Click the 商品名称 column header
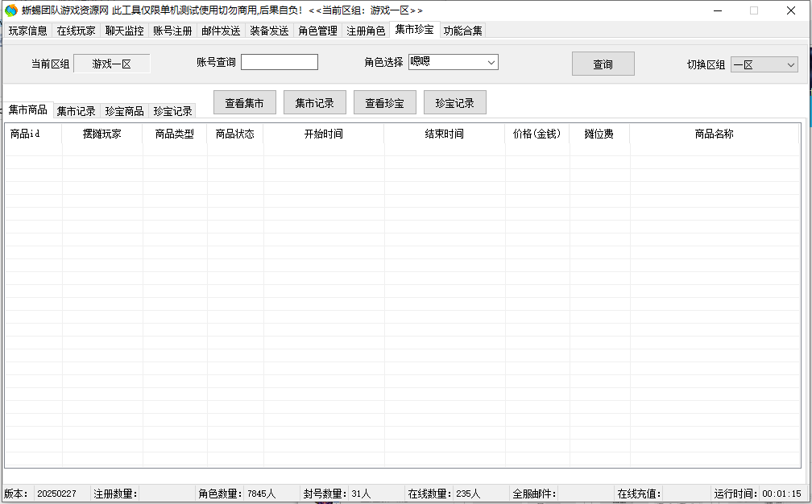Image resolution: width=812 pixels, height=504 pixels. pos(714,134)
